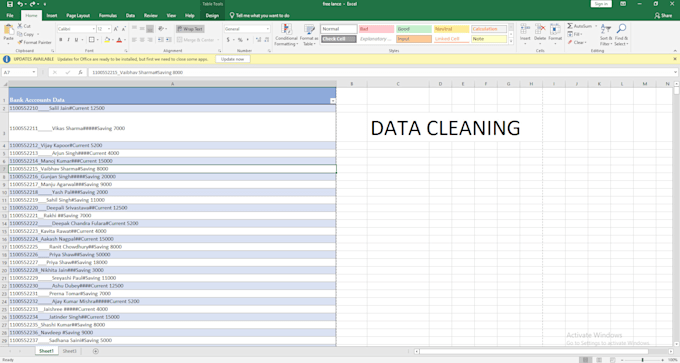Center the text horizontally
Viewport: 680px width, 363px height.
point(142,40)
